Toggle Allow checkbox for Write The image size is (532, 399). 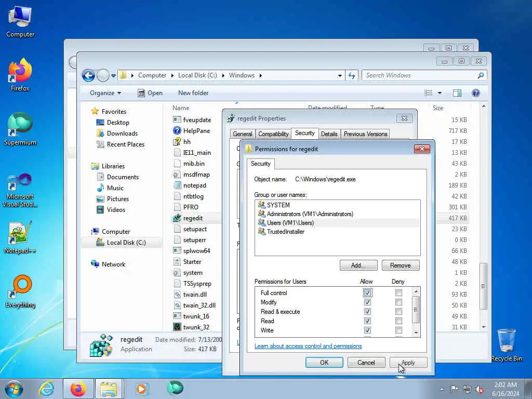coord(367,330)
